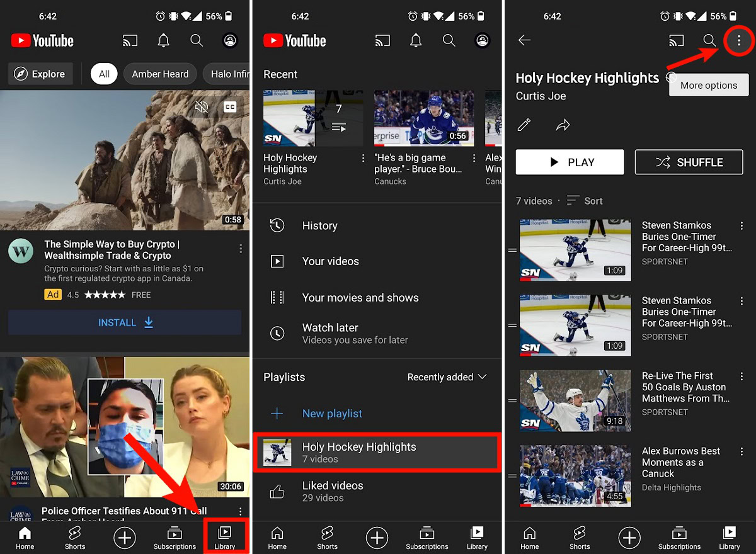Open History from the Library list
756x554 pixels.
point(319,225)
